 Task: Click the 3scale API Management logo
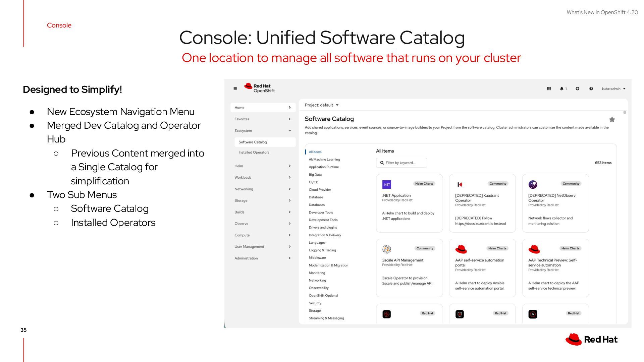pyautogui.click(x=386, y=249)
